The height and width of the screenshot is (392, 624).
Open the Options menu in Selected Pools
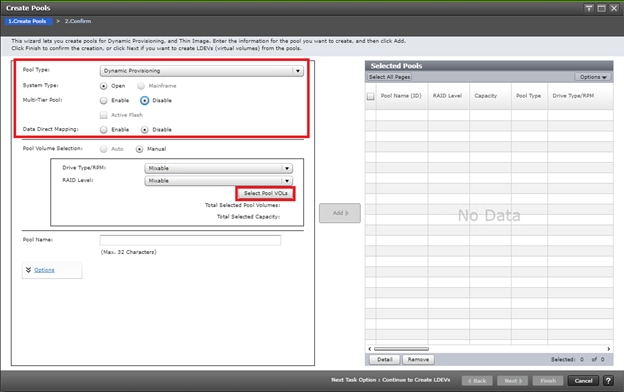(x=593, y=77)
